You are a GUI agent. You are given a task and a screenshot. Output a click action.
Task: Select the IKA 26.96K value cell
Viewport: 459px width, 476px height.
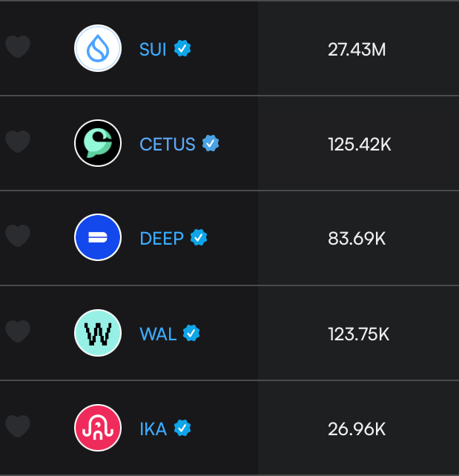coord(357,429)
